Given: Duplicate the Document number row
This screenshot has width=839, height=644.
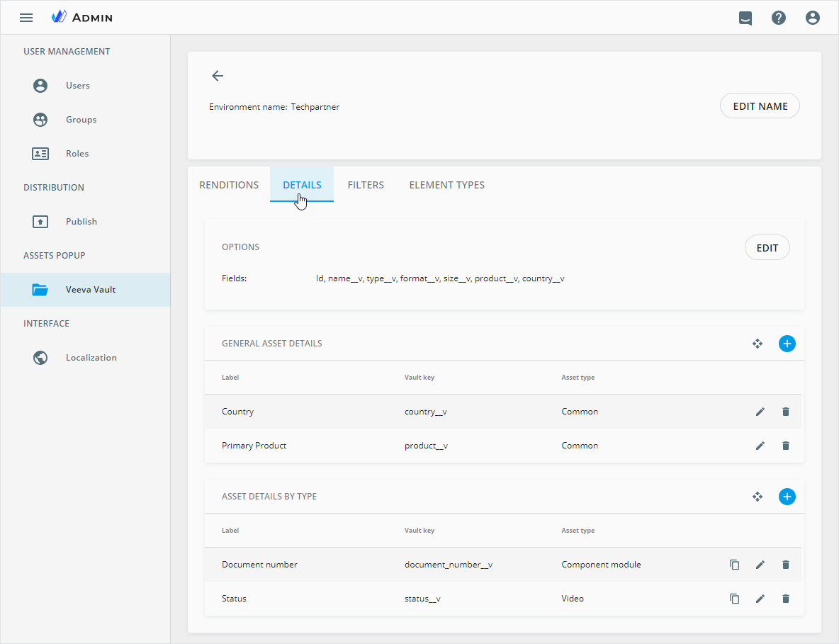Looking at the screenshot, I should [x=735, y=565].
